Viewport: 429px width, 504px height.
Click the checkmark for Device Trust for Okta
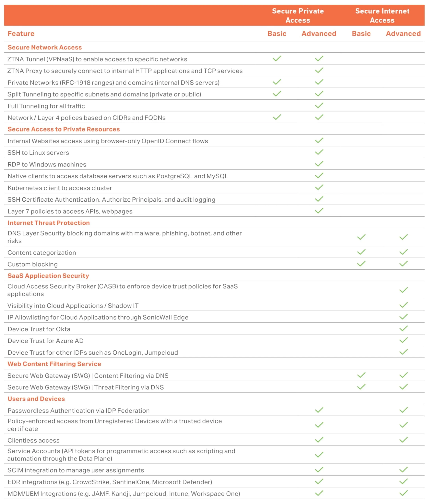tap(403, 329)
